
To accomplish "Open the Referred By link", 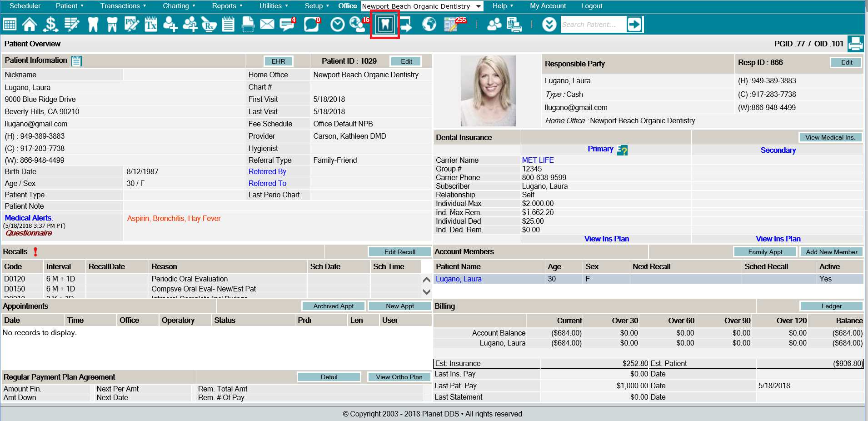I will tap(267, 171).
